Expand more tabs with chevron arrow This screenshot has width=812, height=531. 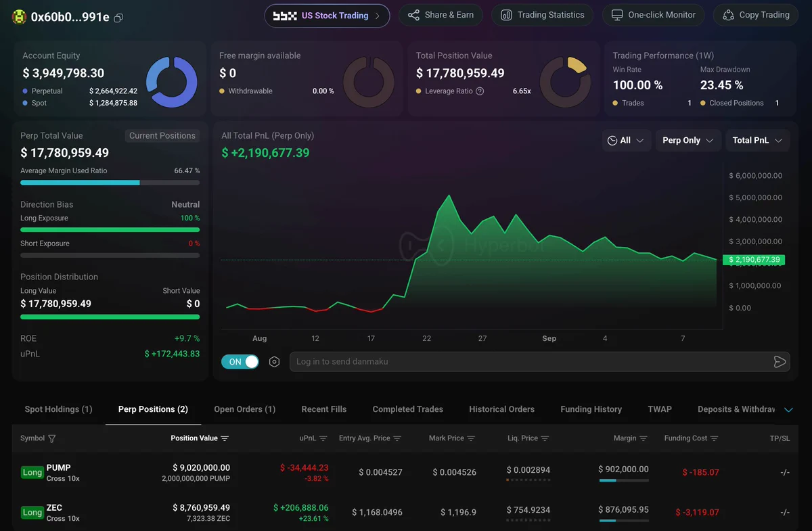click(x=788, y=410)
